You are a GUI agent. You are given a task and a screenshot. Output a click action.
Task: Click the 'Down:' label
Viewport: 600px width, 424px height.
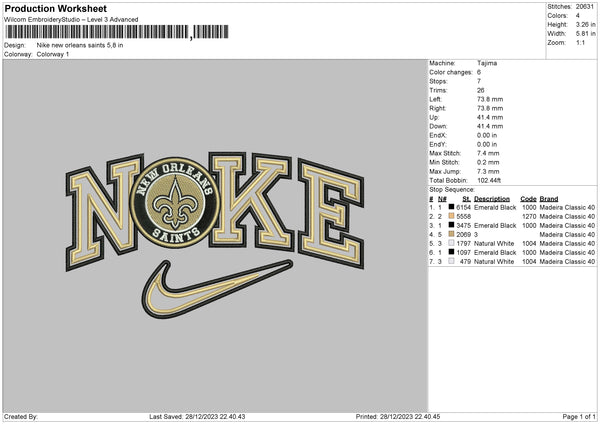pyautogui.click(x=438, y=126)
